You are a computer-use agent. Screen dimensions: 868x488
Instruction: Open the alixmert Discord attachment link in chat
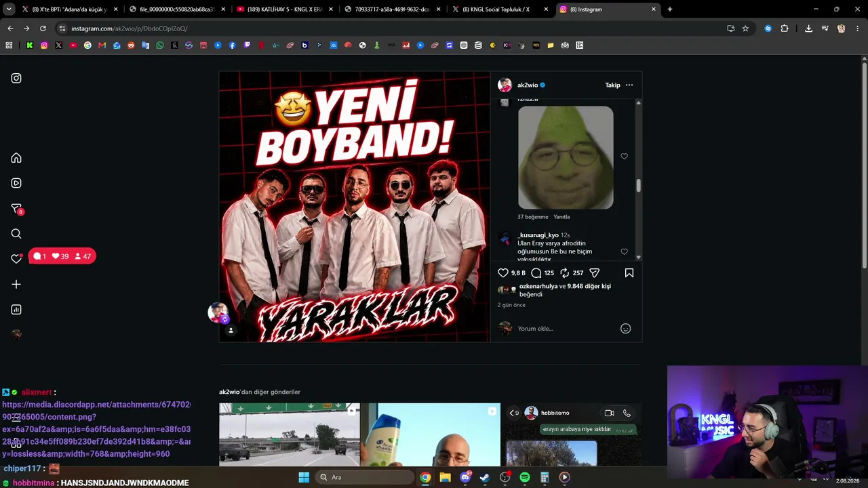[96, 429]
